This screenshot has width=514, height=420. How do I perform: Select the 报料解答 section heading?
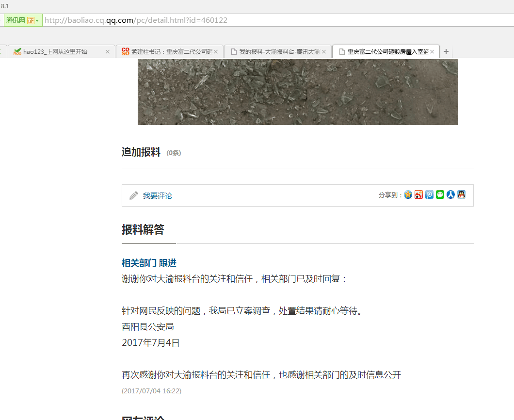143,230
